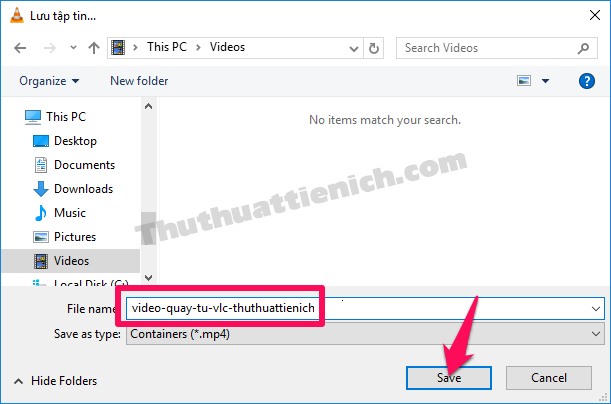The width and height of the screenshot is (611, 404).
Task: Open the view options dropdown arrow
Action: coord(545,81)
